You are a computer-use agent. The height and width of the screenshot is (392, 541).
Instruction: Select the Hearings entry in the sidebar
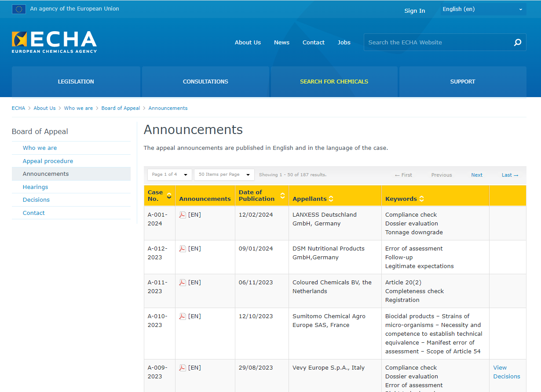coord(35,187)
